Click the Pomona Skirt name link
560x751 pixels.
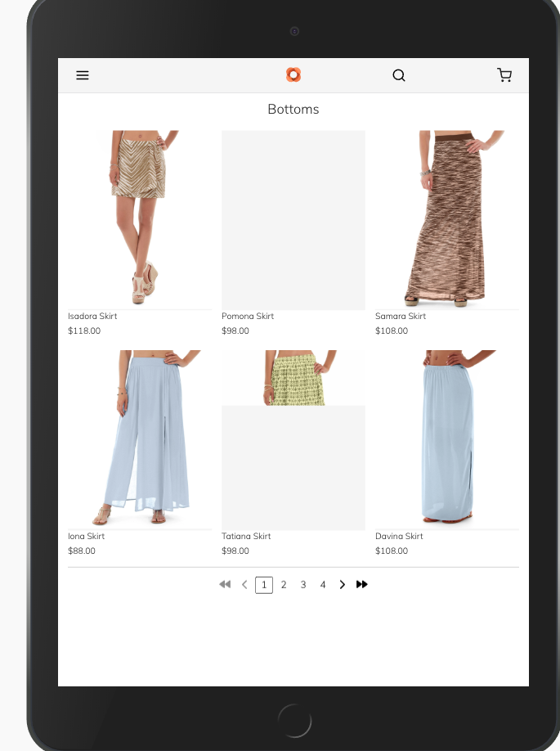click(x=248, y=316)
